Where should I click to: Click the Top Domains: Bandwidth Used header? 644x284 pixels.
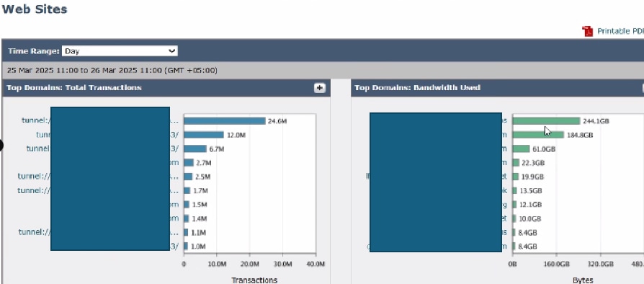[417, 87]
